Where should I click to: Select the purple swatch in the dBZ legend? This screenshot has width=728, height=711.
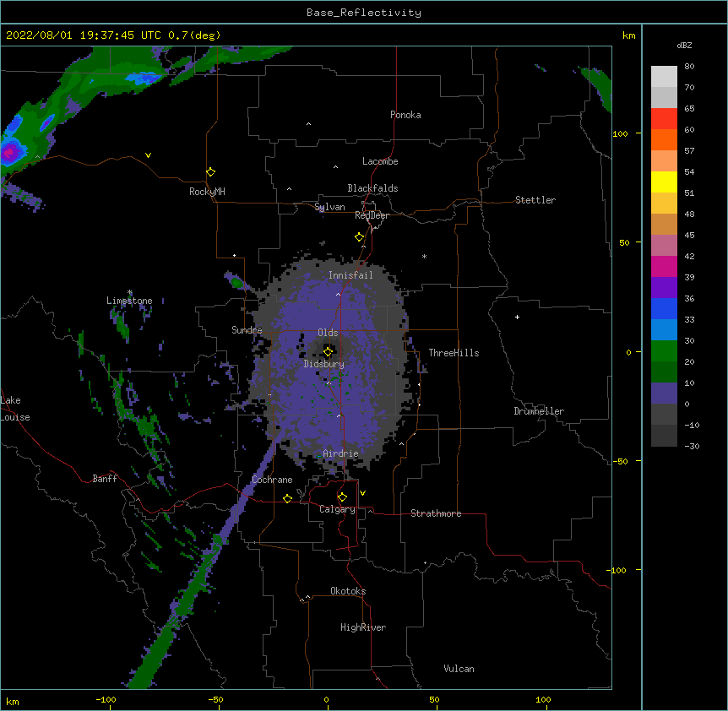click(664, 288)
